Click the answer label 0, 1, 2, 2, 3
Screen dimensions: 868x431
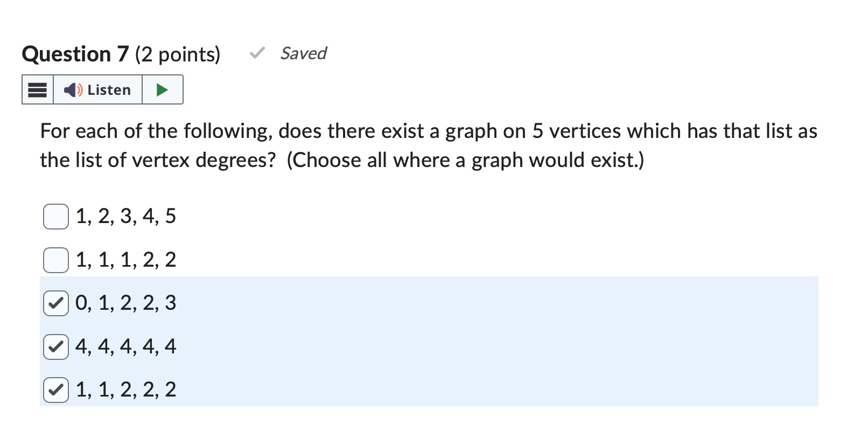pyautogui.click(x=126, y=303)
